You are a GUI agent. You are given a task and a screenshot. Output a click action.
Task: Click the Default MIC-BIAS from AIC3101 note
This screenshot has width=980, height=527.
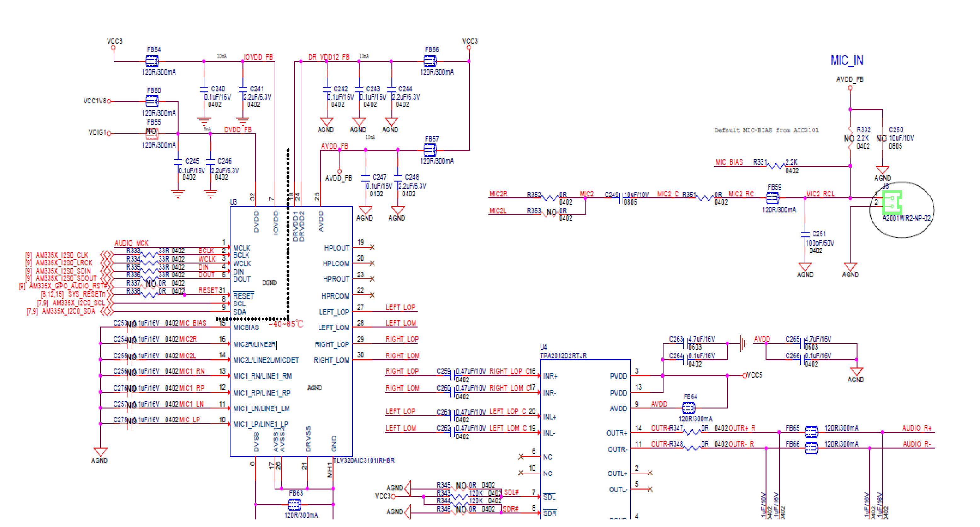coord(766,130)
